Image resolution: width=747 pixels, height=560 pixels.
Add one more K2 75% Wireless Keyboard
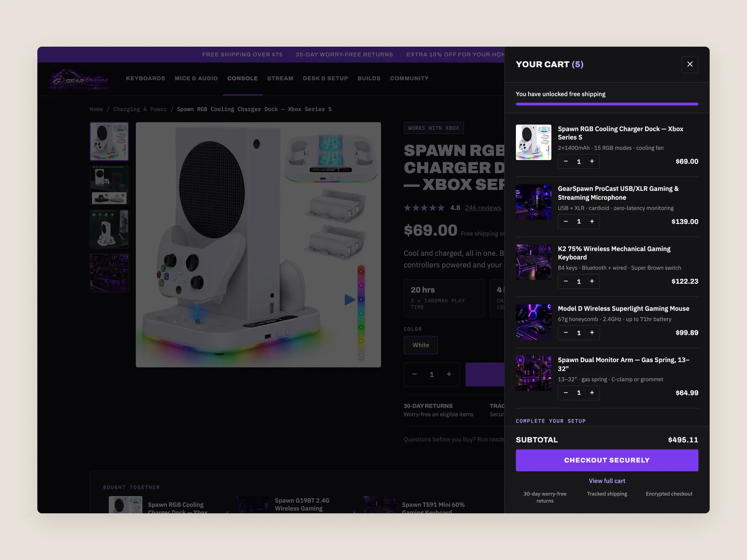tap(592, 281)
